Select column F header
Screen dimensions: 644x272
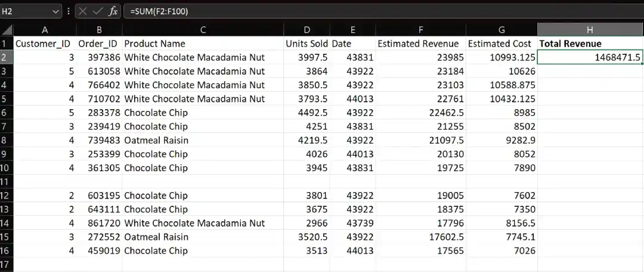[420, 30]
